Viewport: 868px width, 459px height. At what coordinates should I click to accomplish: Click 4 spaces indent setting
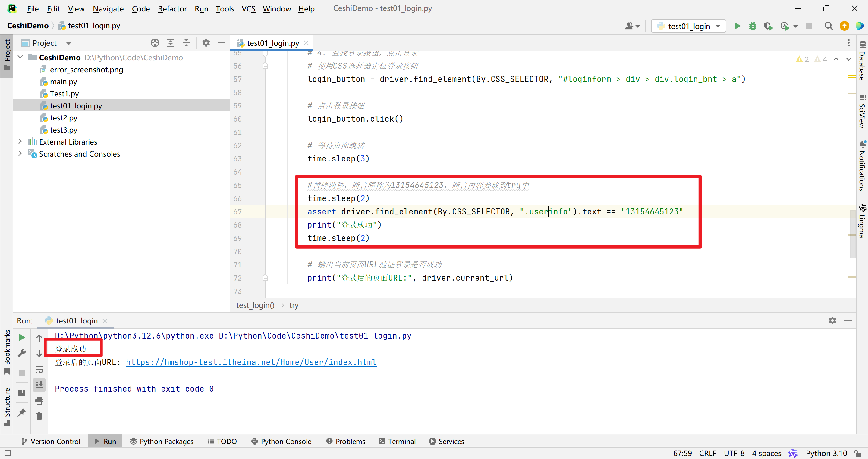tap(766, 453)
